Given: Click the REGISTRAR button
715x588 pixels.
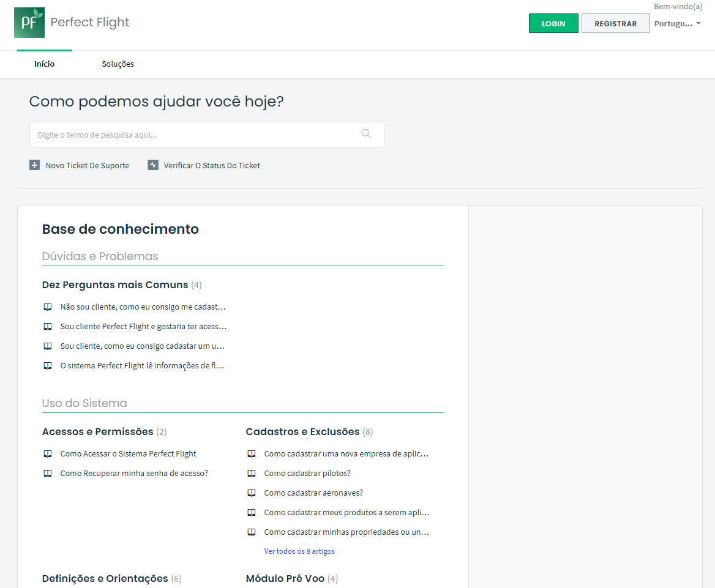Looking at the screenshot, I should pyautogui.click(x=615, y=24).
